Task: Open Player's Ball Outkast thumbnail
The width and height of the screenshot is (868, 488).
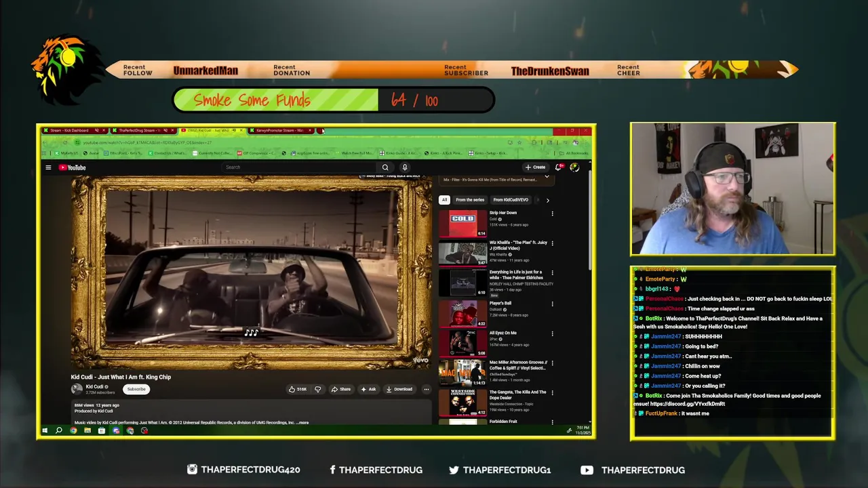Action: coord(462,312)
